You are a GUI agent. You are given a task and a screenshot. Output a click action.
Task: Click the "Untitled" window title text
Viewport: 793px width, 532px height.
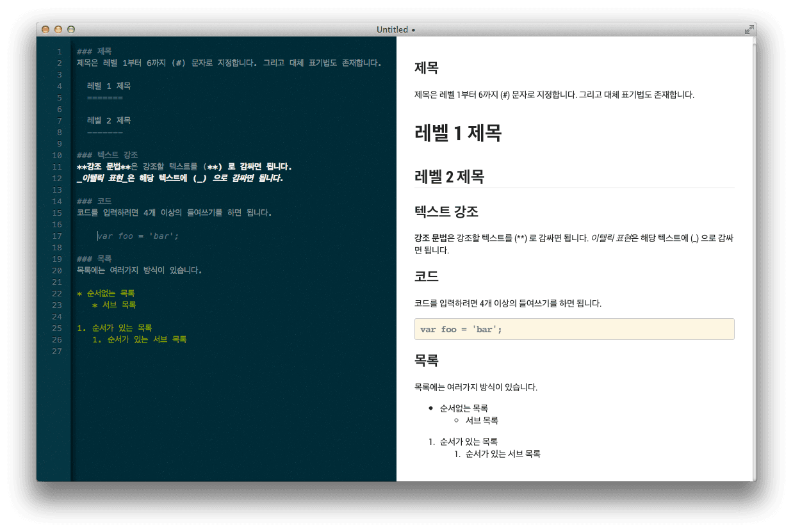pos(392,29)
